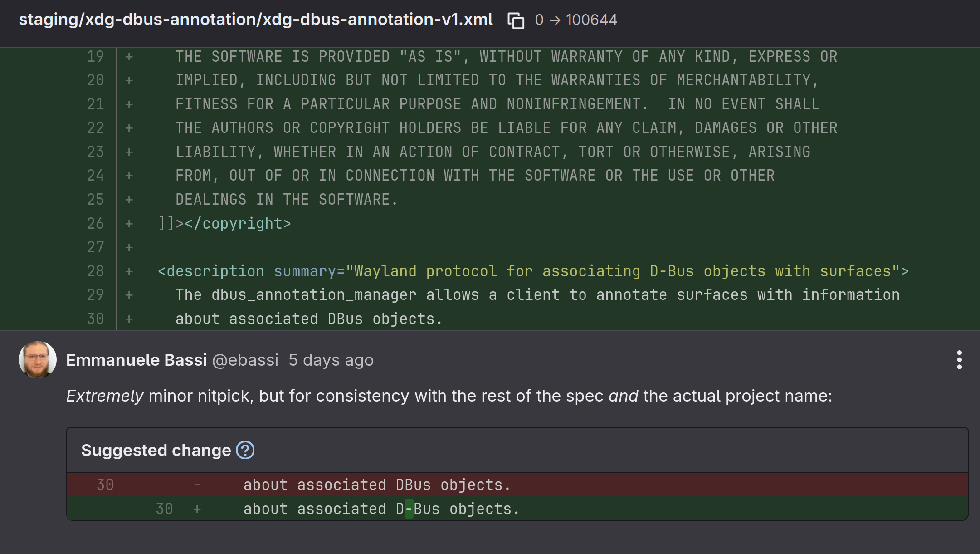The width and height of the screenshot is (980, 554).
Task: Click Emmanuele Bassi's avatar picture
Action: pyautogui.click(x=38, y=359)
